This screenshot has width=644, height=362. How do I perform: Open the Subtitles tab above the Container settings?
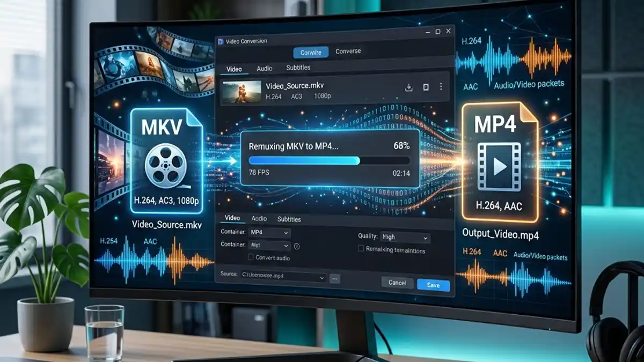point(289,219)
